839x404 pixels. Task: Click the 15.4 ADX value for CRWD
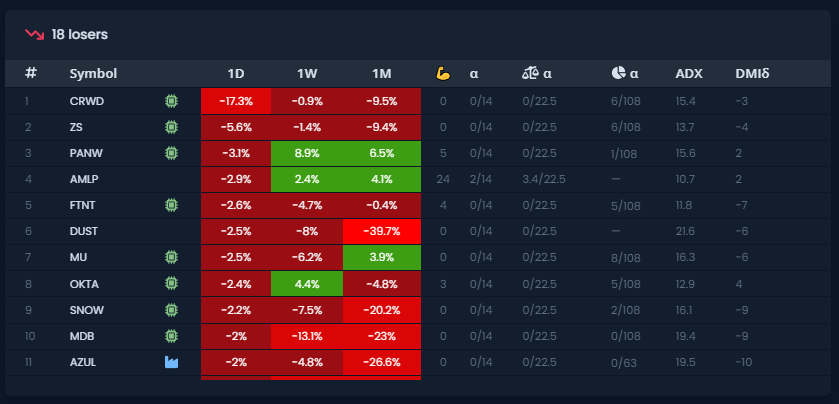(685, 101)
